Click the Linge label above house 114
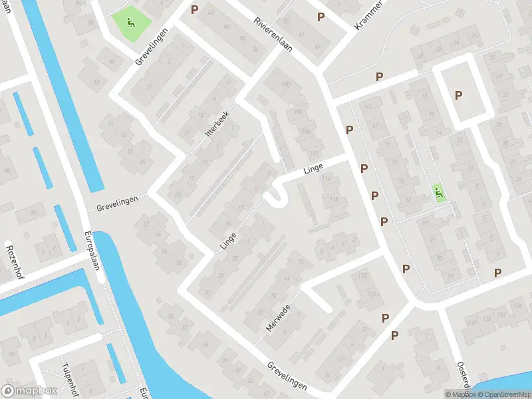The width and height of the screenshot is (532, 399). click(313, 169)
